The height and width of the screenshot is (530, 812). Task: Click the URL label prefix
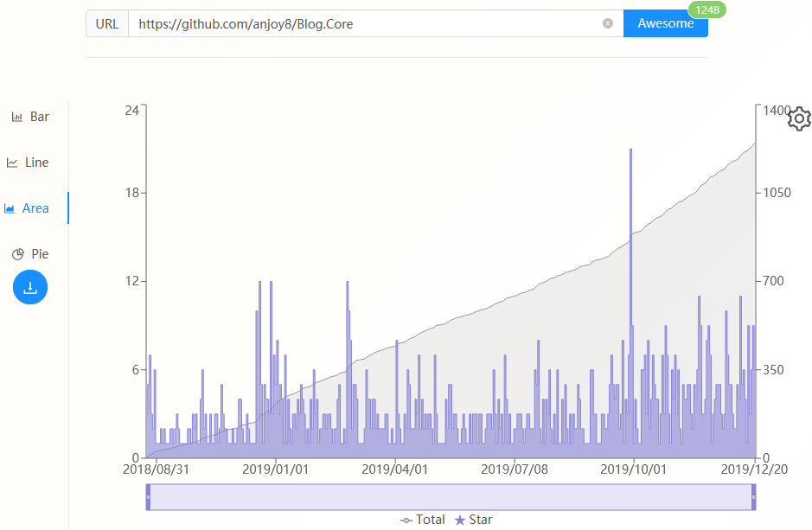(x=107, y=24)
